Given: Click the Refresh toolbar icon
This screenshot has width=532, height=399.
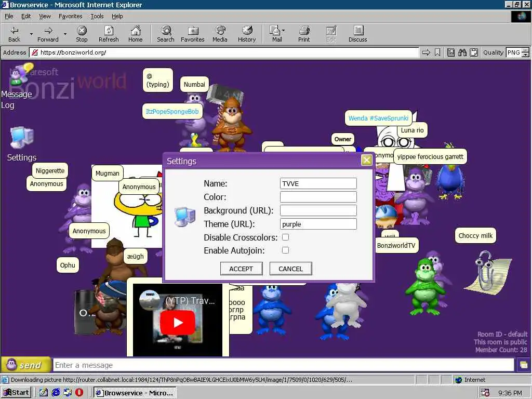Looking at the screenshot, I should tap(109, 31).
